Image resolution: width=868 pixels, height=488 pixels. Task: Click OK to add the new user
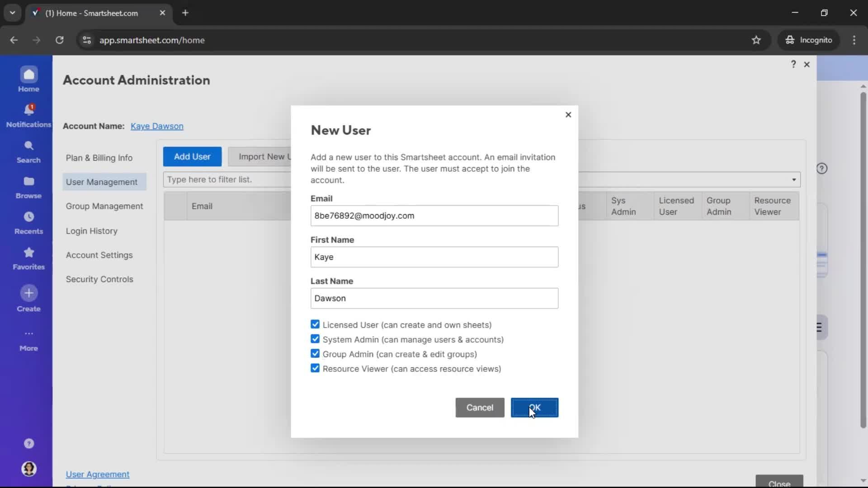coord(534,407)
